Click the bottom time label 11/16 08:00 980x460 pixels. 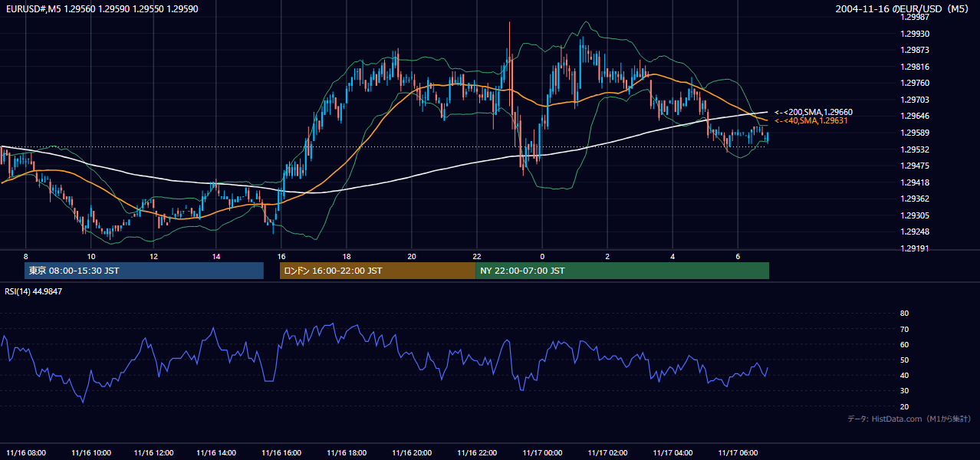click(x=25, y=452)
